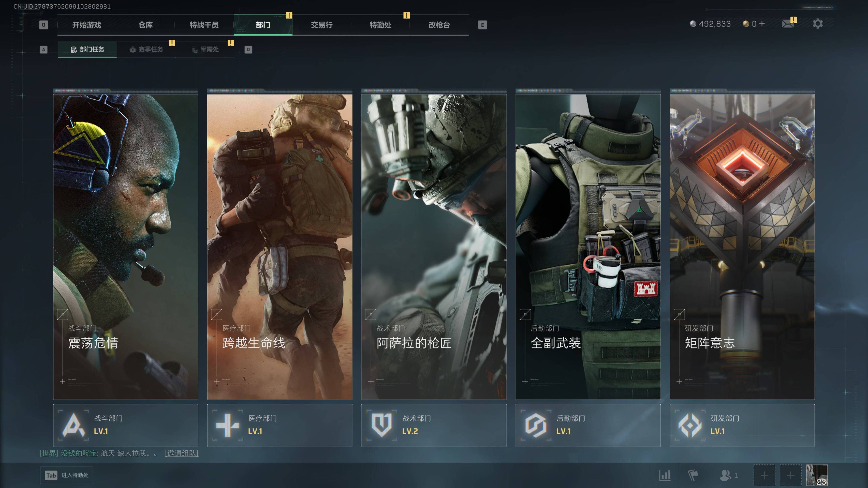This screenshot has width=868, height=488.
Task: Click the 邀请组队 link in chat
Action: pos(181,453)
